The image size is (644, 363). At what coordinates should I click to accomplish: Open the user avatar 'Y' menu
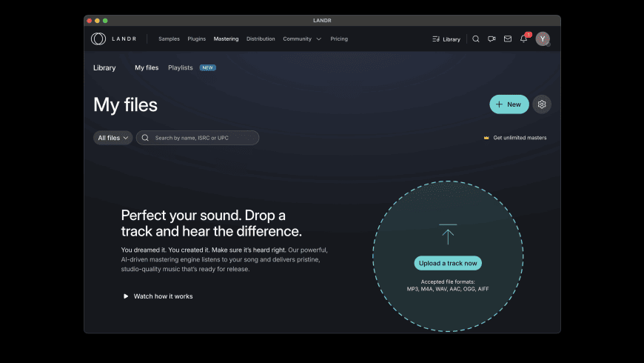point(543,39)
